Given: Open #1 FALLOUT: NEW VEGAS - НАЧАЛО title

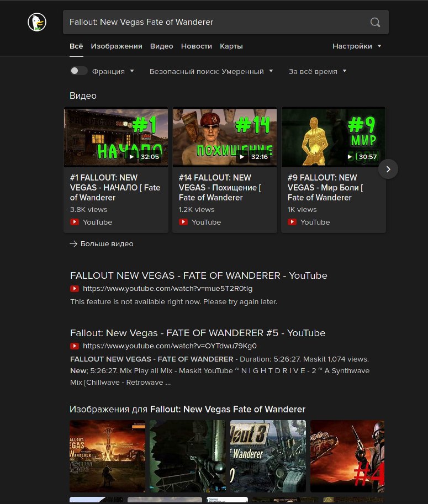Looking at the screenshot, I should point(115,188).
